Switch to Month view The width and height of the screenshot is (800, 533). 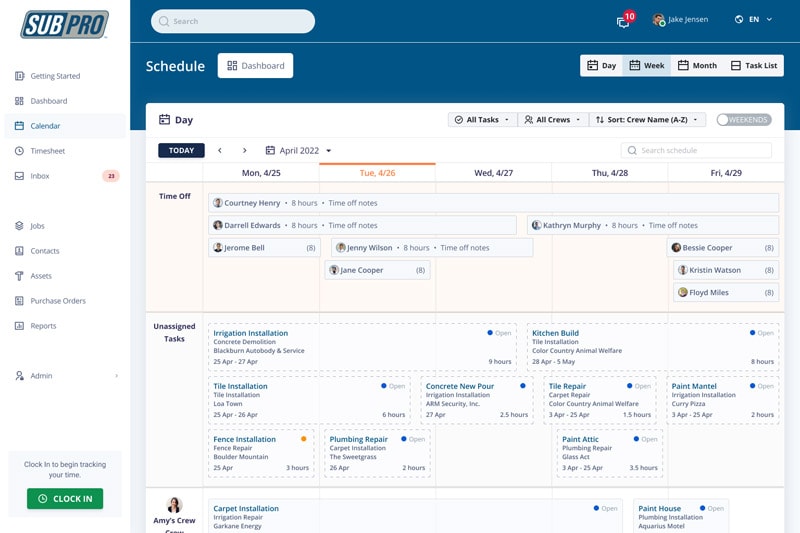[696, 66]
